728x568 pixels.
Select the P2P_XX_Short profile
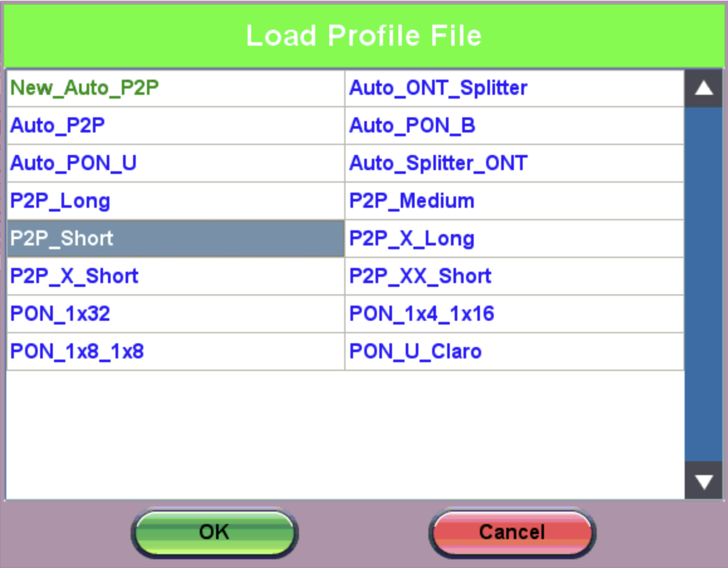pyautogui.click(x=420, y=276)
